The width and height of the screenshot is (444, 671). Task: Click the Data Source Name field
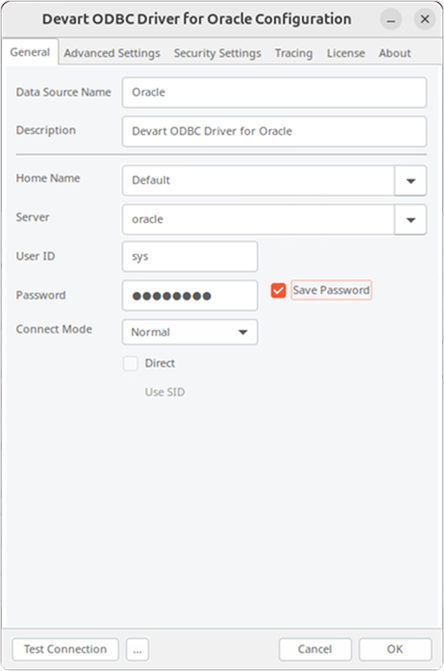pyautogui.click(x=274, y=92)
